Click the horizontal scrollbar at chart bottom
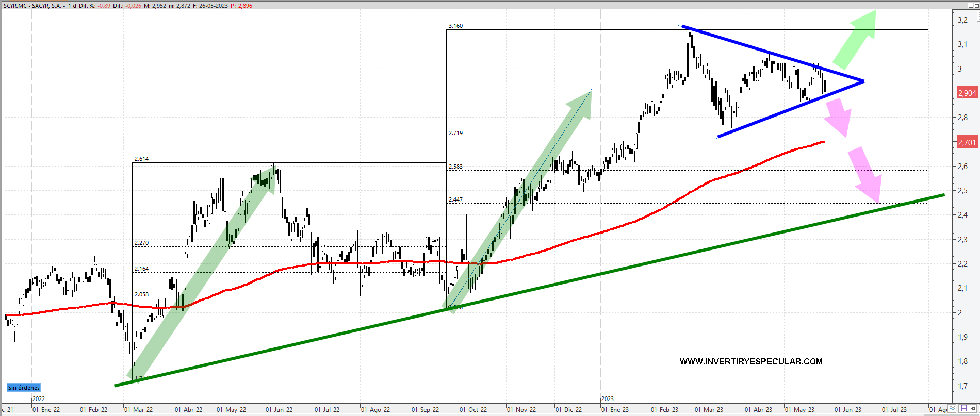This screenshot has width=980, height=416. pyautogui.click(x=464, y=414)
